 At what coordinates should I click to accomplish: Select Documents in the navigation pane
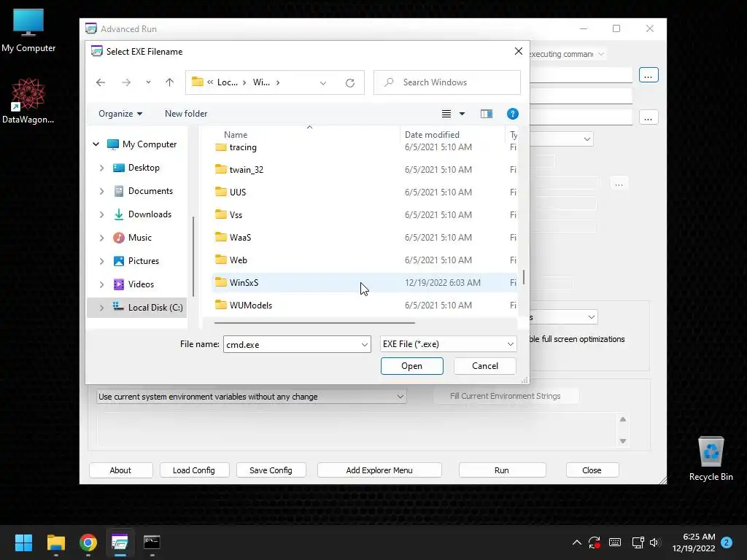click(150, 191)
